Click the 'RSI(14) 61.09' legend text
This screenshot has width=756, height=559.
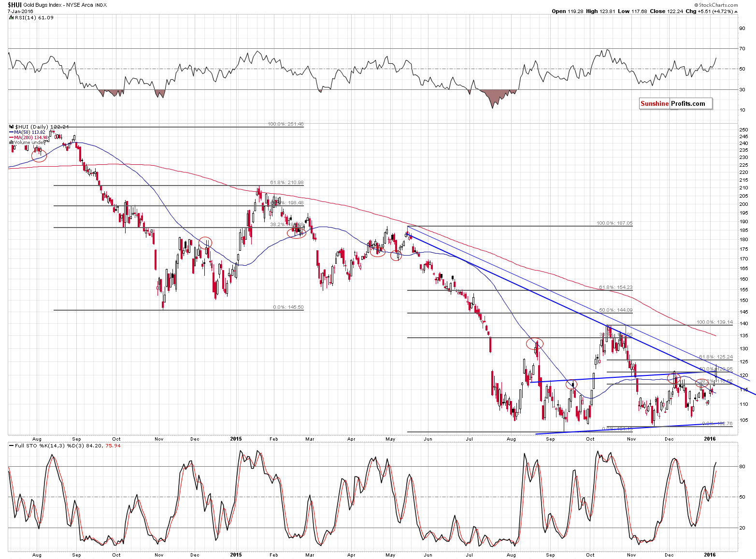coord(34,17)
